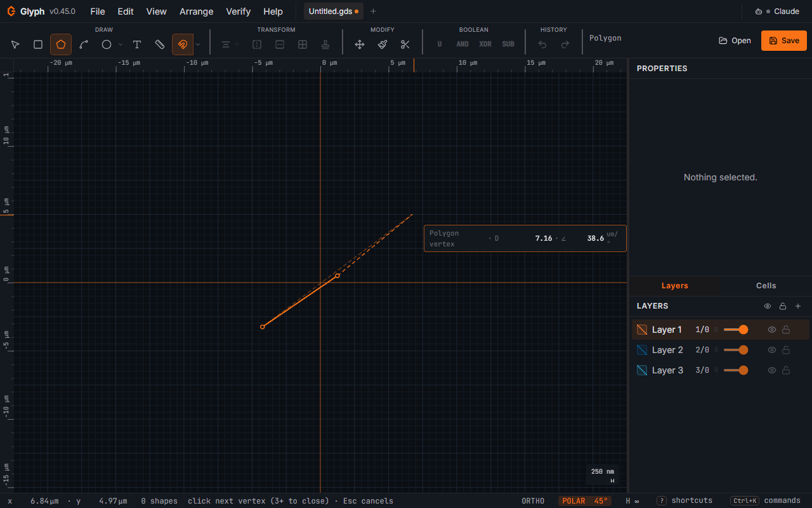Open Ctrl+K commands palette
This screenshot has height=508, width=812.
tap(766, 501)
